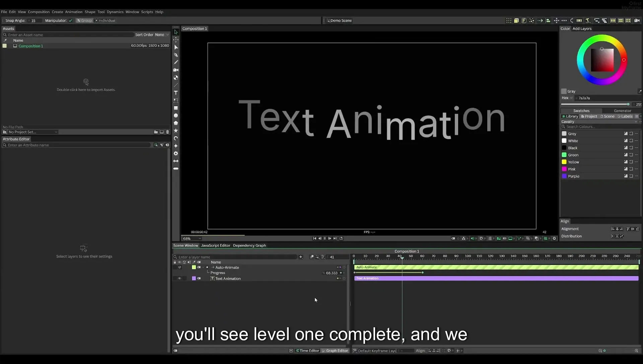Screen dimensions: 643x364
Task: Click the dot grid icon in top toolbar
Action: tap(509, 20)
